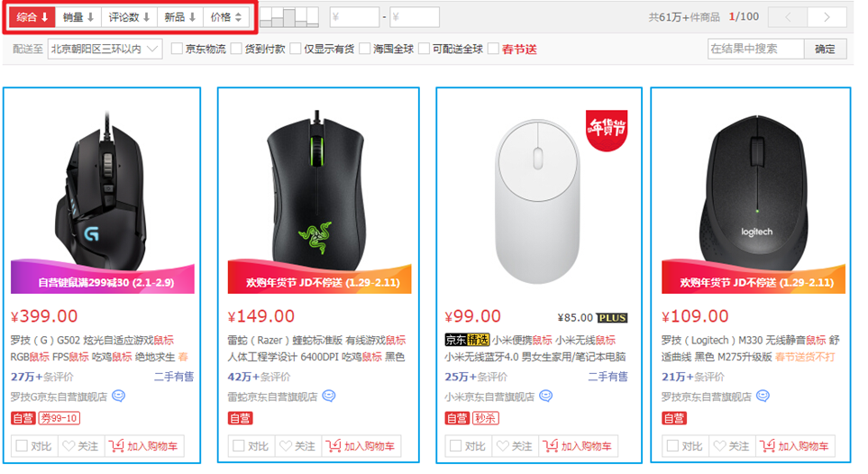
Task: Click the 关注 heart on Razer mouse
Action: point(297,446)
